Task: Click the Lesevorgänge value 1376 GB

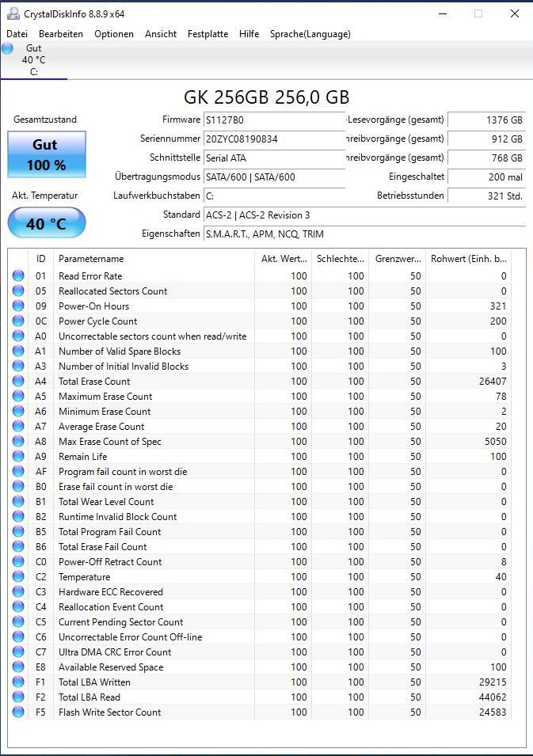Action: (487, 120)
